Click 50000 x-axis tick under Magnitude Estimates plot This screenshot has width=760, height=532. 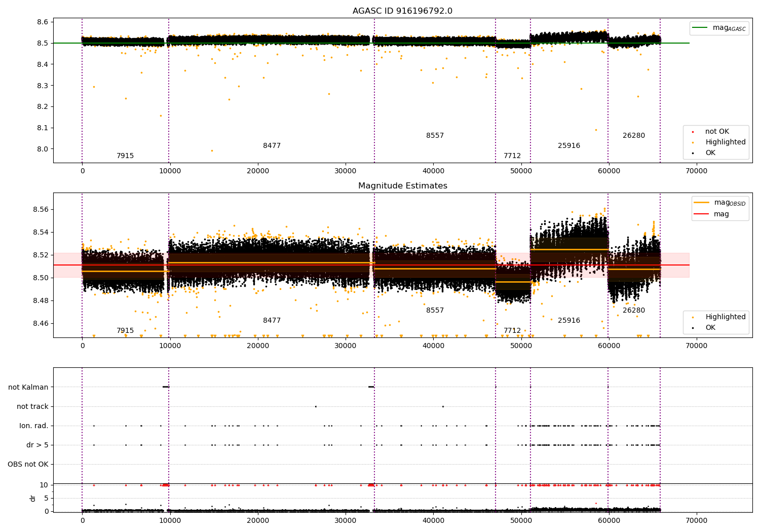(x=521, y=346)
